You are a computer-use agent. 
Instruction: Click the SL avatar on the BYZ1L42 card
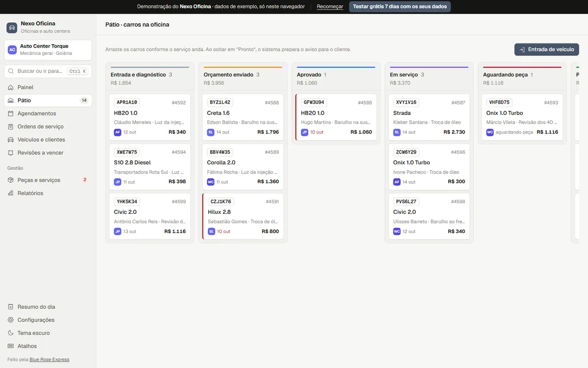pyautogui.click(x=211, y=132)
